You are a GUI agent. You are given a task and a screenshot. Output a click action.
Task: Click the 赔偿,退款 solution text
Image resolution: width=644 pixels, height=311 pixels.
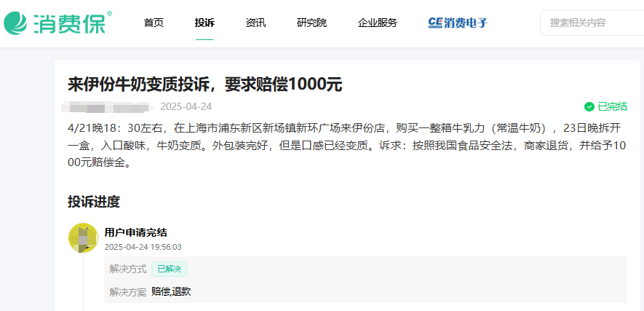coord(171,292)
